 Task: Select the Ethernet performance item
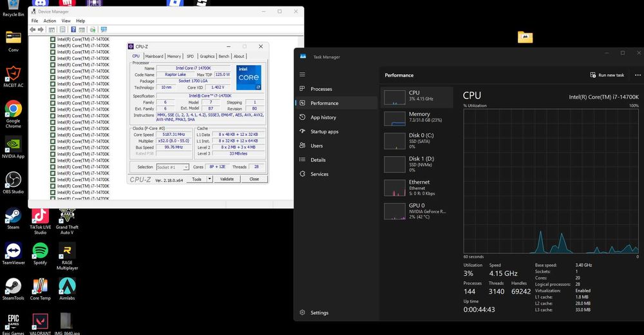[417, 187]
